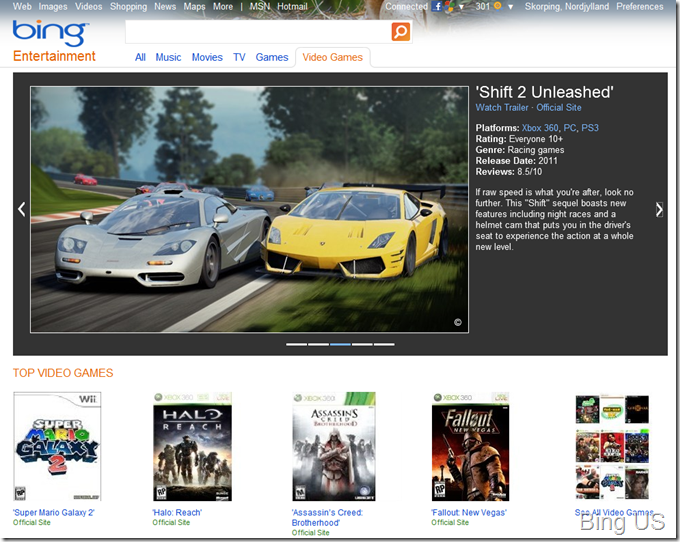Select the Movies tab
The image size is (680, 542).
[x=207, y=57]
